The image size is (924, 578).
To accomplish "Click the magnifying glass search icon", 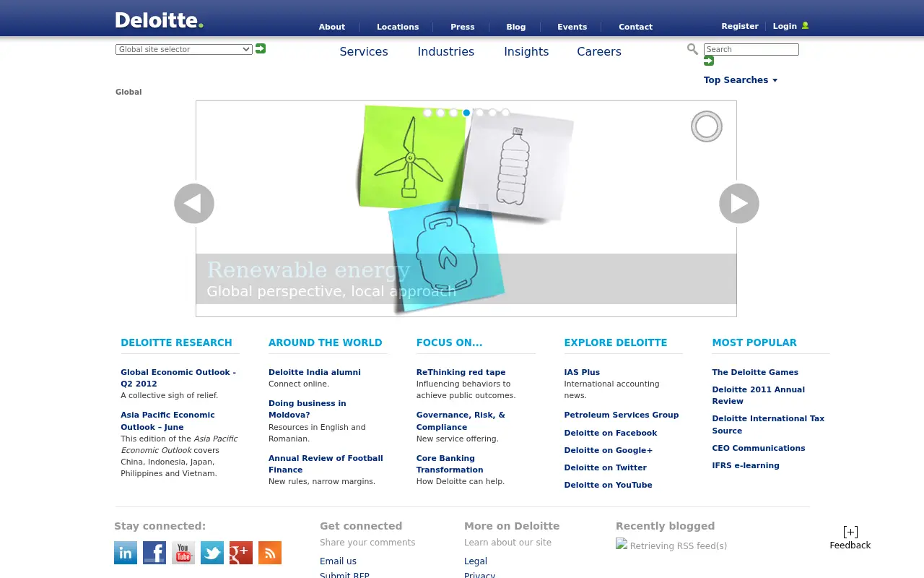I will (692, 49).
